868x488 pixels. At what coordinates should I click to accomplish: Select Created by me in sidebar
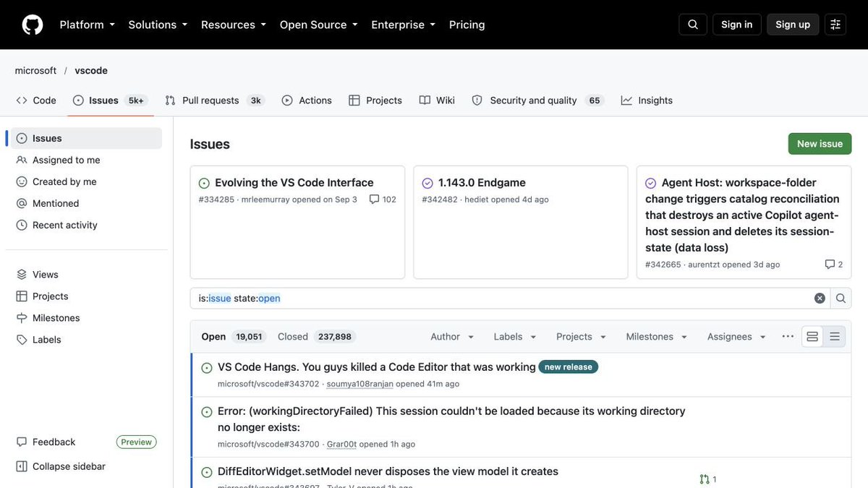pos(86,182)
